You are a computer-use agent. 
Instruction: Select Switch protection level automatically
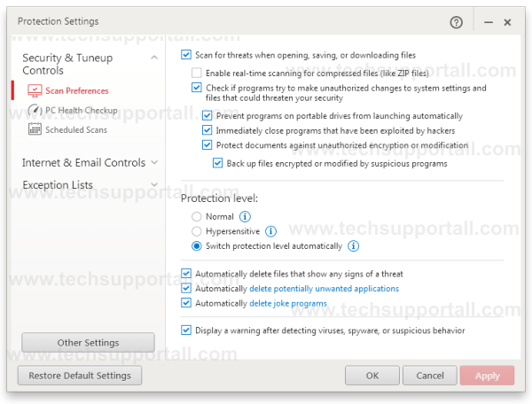tap(197, 245)
